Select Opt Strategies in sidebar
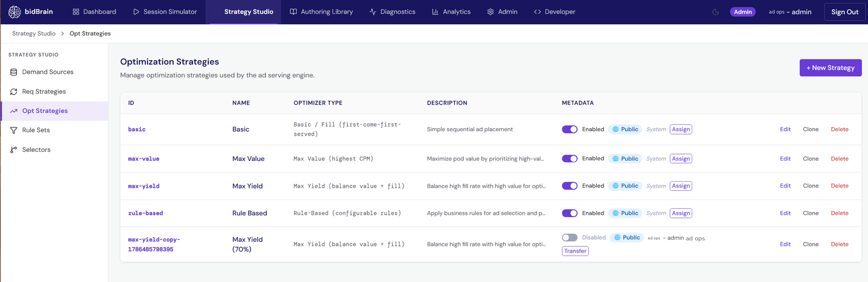The image size is (868, 282). click(x=54, y=111)
